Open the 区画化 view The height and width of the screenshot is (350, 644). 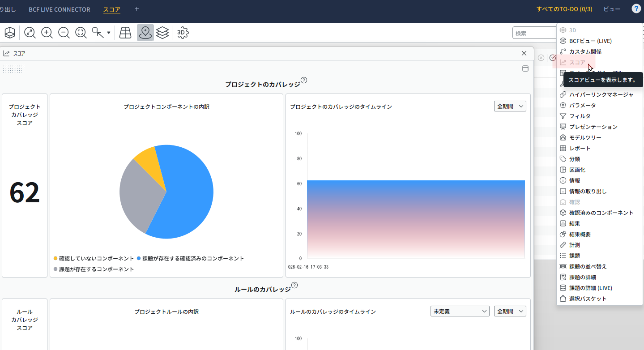600,170
